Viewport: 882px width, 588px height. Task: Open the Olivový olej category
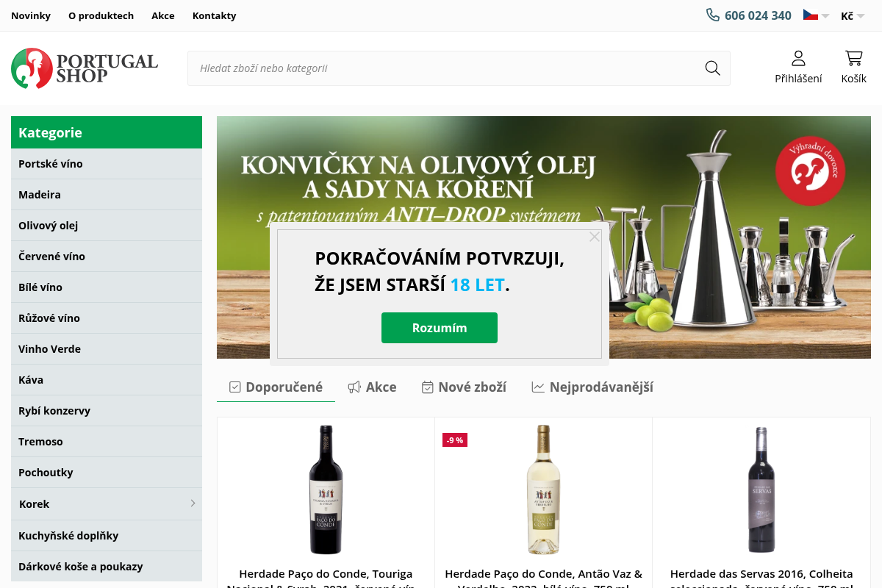click(x=107, y=226)
